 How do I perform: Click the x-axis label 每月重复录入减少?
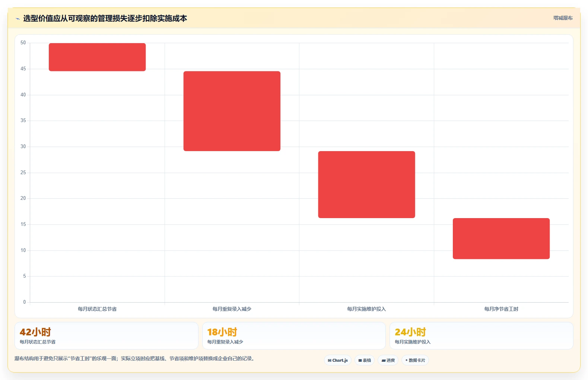[x=232, y=309]
